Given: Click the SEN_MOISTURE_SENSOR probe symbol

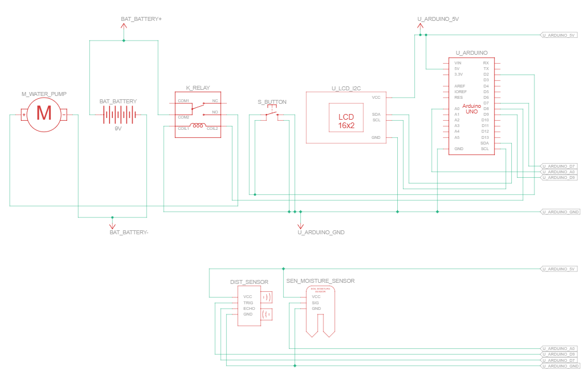Looking at the screenshot, I should tap(320, 310).
